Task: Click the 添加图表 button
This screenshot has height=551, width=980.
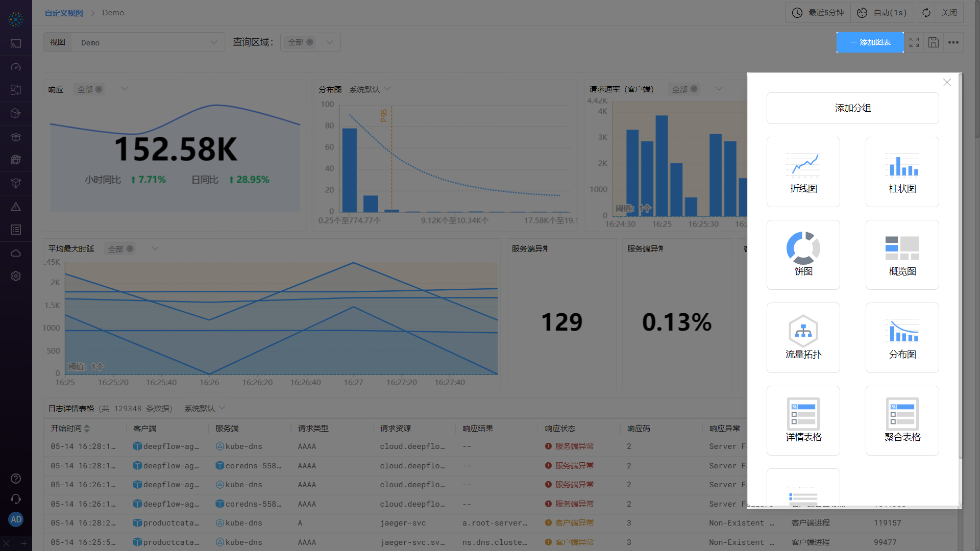Action: pos(870,42)
